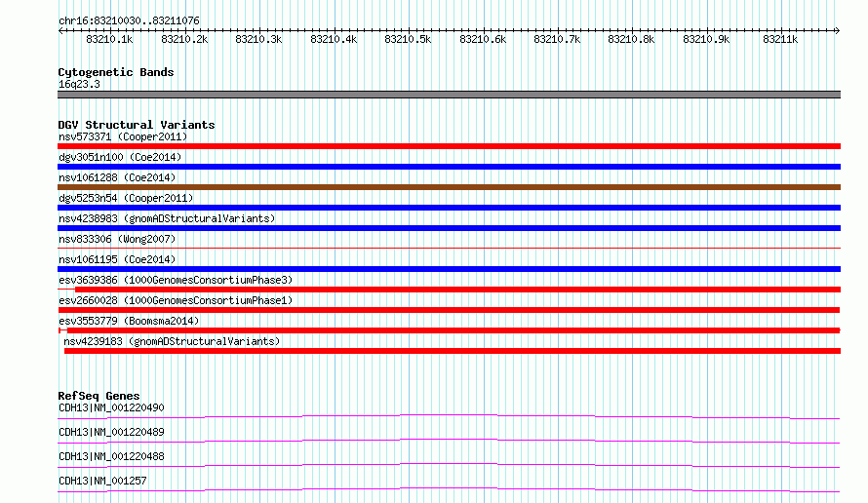Image resolution: width=868 pixels, height=503 pixels.
Task: Click the DGV Structural Variants track title
Action: pos(137,125)
